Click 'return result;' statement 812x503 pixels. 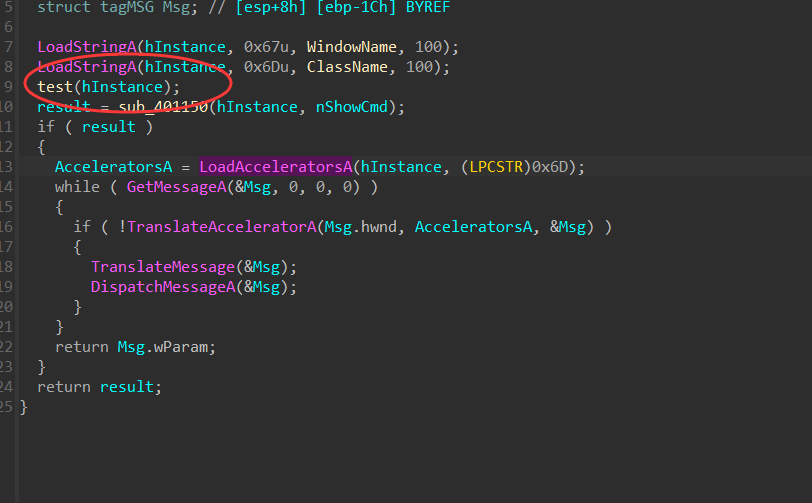[x=99, y=387]
